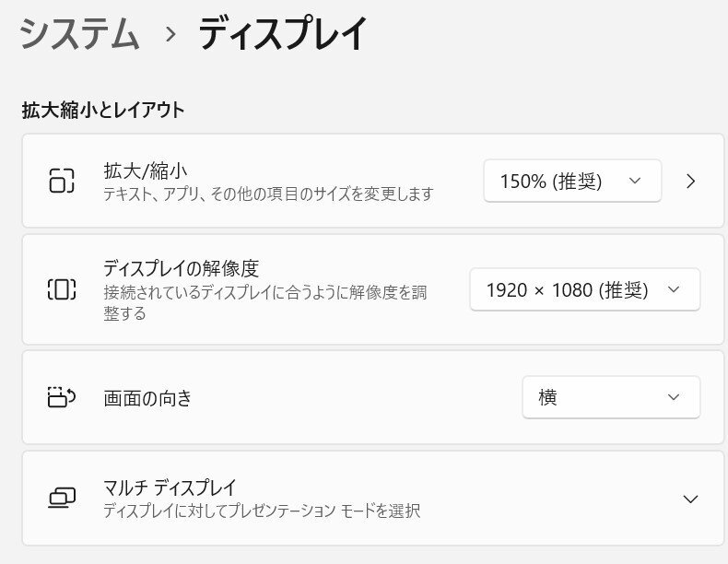Viewport: 728px width, 564px height.
Task: Open the 横 orientation dropdown
Action: coord(610,397)
